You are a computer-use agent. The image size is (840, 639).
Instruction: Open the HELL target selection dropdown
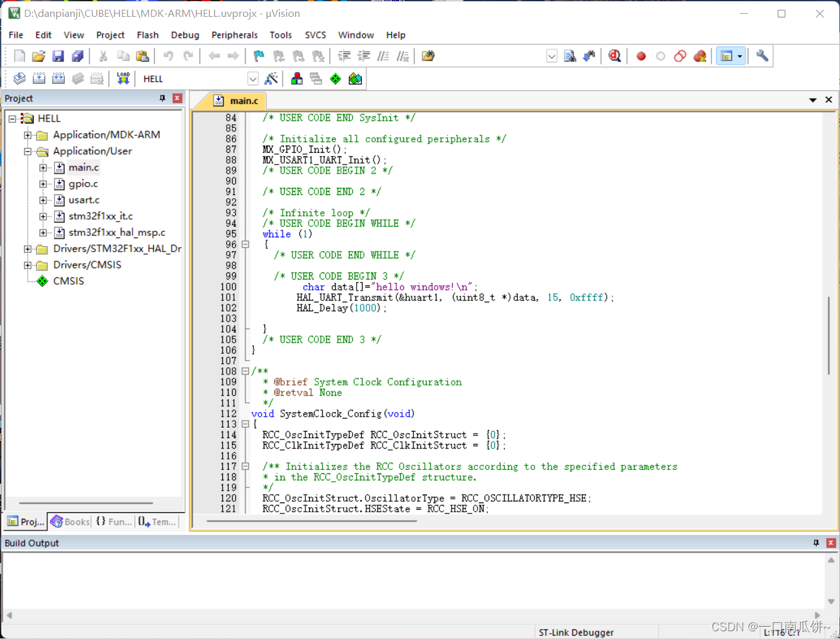[x=253, y=79]
